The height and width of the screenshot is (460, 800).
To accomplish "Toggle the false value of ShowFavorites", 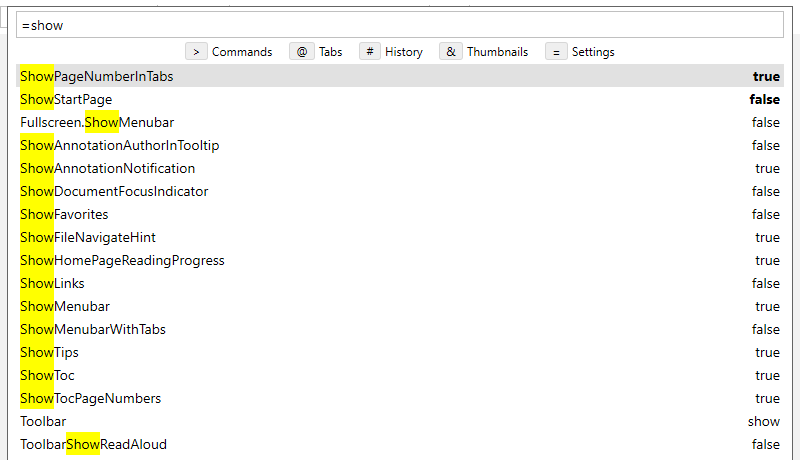I will pos(765,214).
